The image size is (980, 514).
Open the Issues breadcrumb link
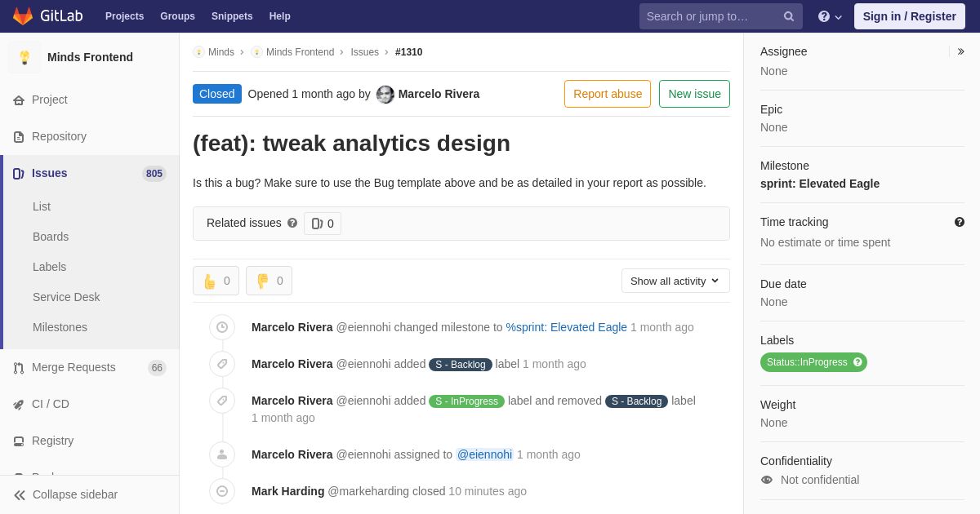coord(364,52)
